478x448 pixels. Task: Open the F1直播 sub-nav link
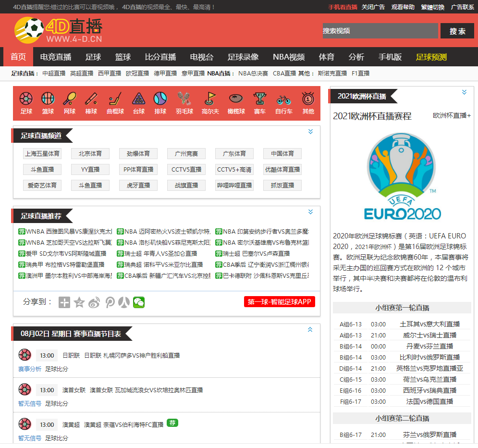tap(360, 73)
